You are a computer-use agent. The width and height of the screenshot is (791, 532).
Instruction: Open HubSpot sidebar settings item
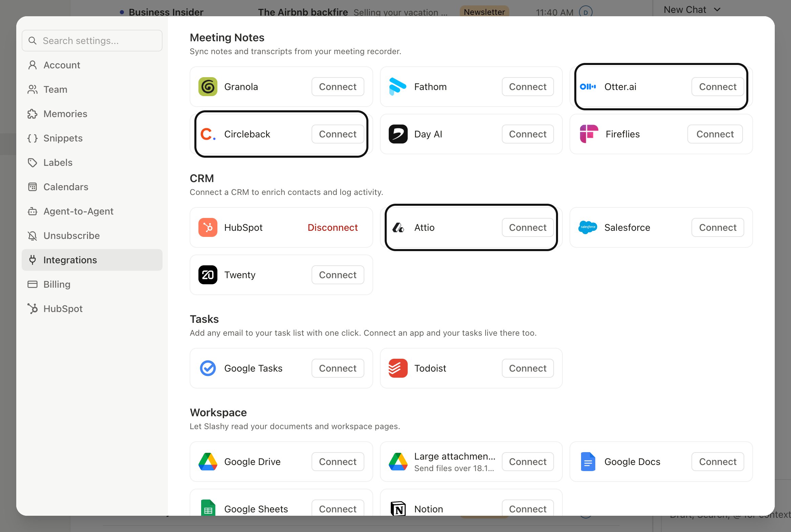tap(92, 309)
